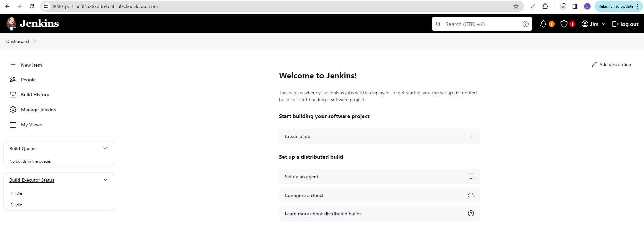
Task: Click the Jim user avatar icon
Action: pyautogui.click(x=585, y=24)
